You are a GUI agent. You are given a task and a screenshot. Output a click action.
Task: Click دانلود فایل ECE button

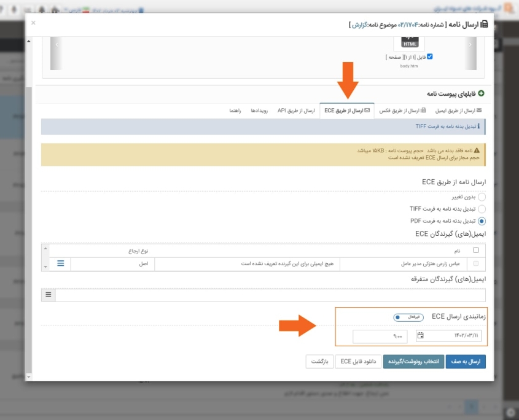358,362
